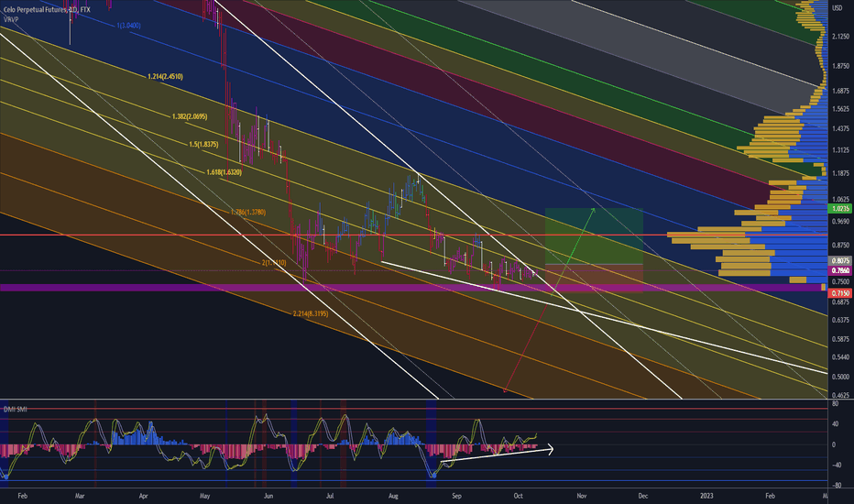Select the 1(3.0400) Fibonacci level label
854x504 pixels.
tap(128, 26)
